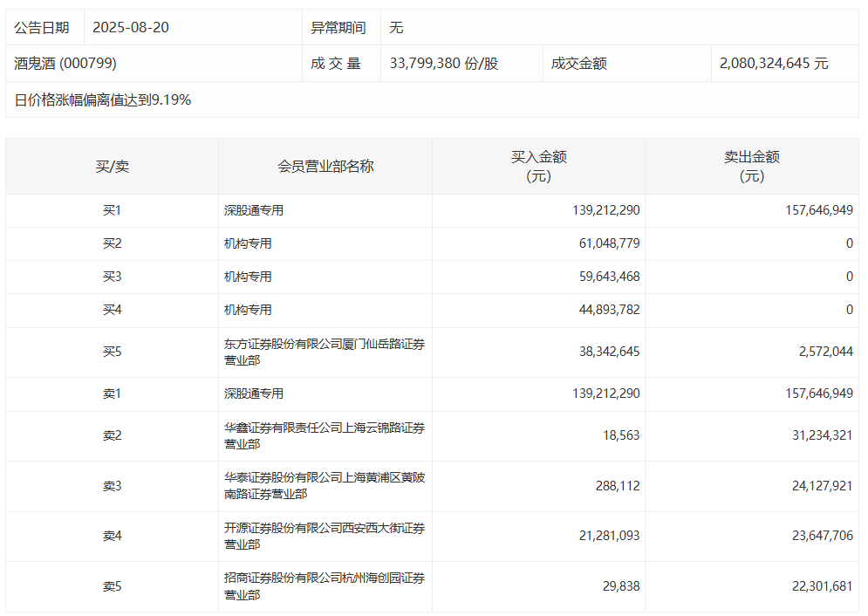Screen dimensions: 868x616
Task: Open 开源证券西安西大街证券营业部 entry
Action: pyautogui.click(x=324, y=536)
